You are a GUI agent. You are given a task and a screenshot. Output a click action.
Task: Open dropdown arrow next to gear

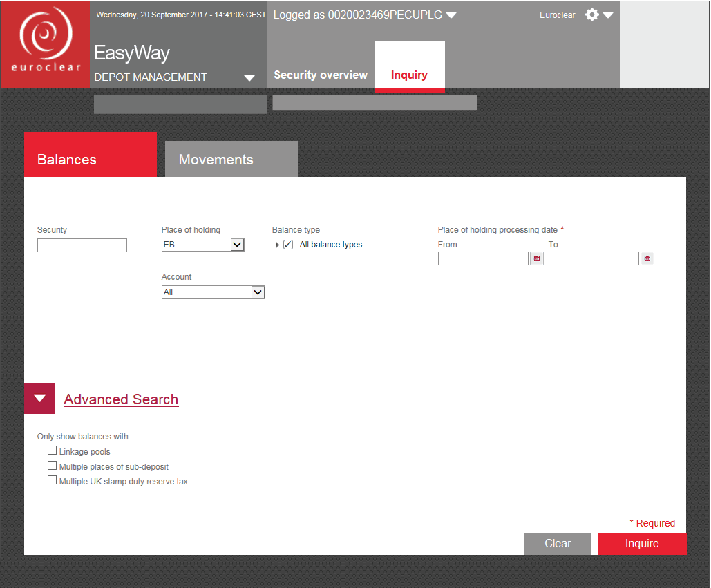608,15
